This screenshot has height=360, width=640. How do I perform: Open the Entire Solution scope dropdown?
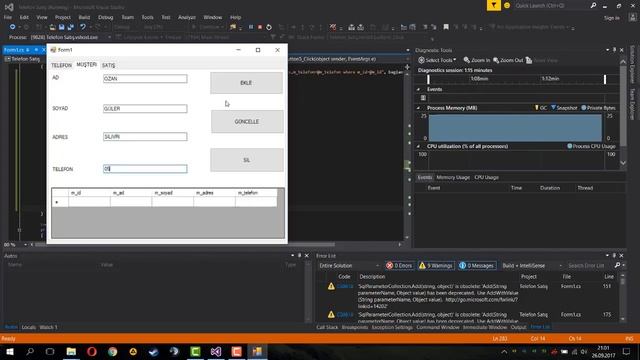[x=349, y=266]
